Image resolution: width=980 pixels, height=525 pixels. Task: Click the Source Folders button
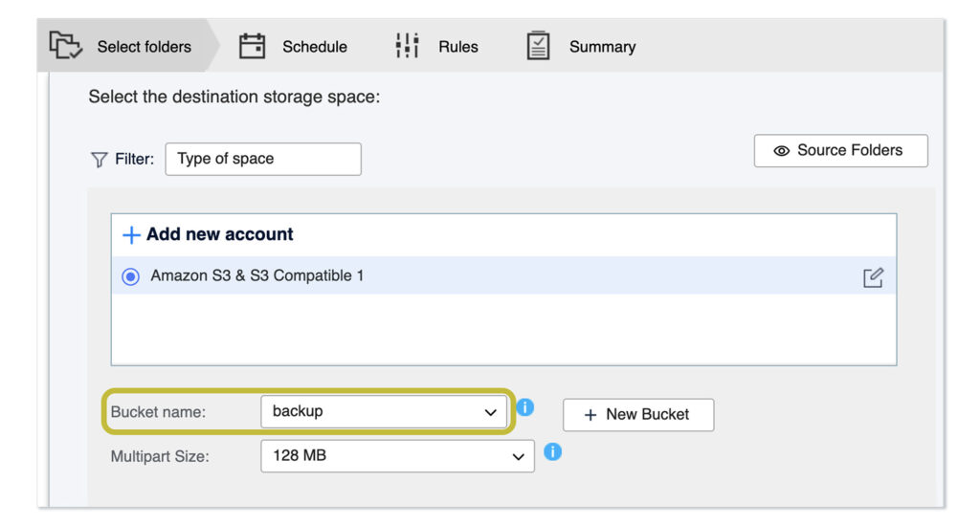(840, 151)
